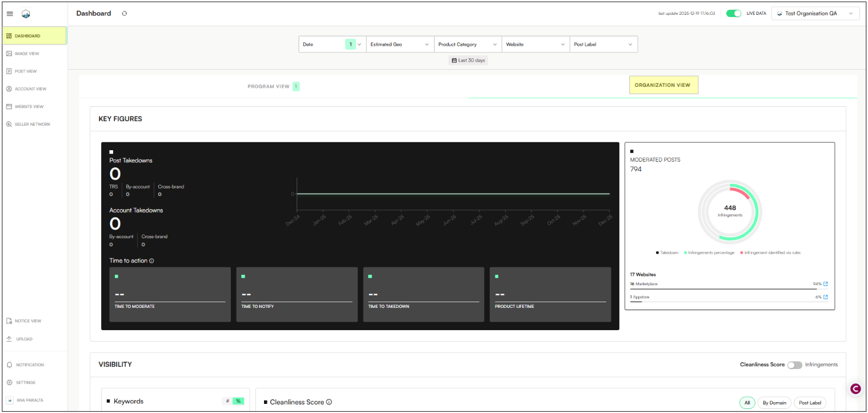Click the Image View picture icon
Screen dimensions: 868x413
pos(9,54)
